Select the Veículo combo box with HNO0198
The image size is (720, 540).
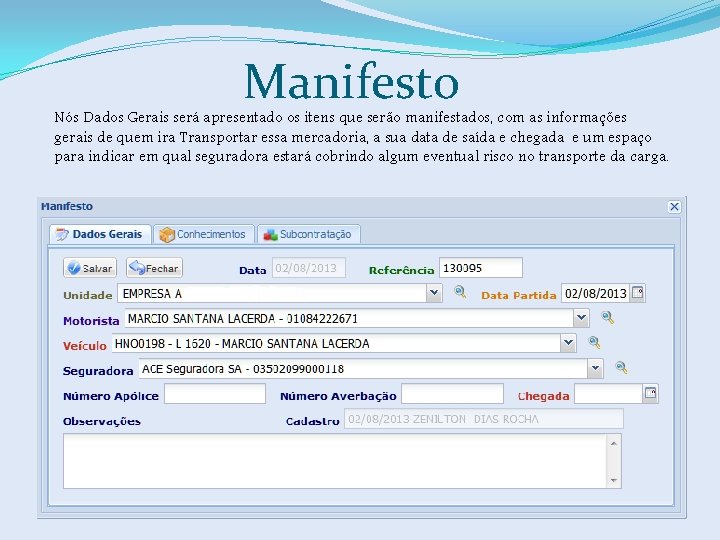tap(344, 343)
